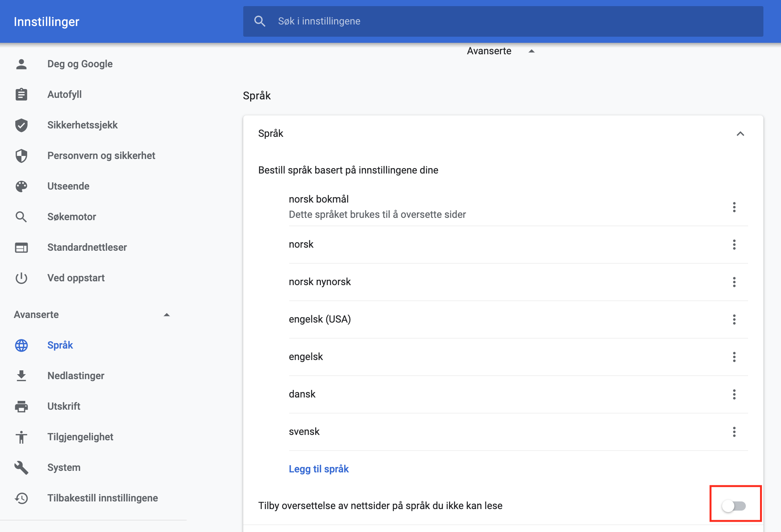Open more options for norsk bokmål

(734, 207)
